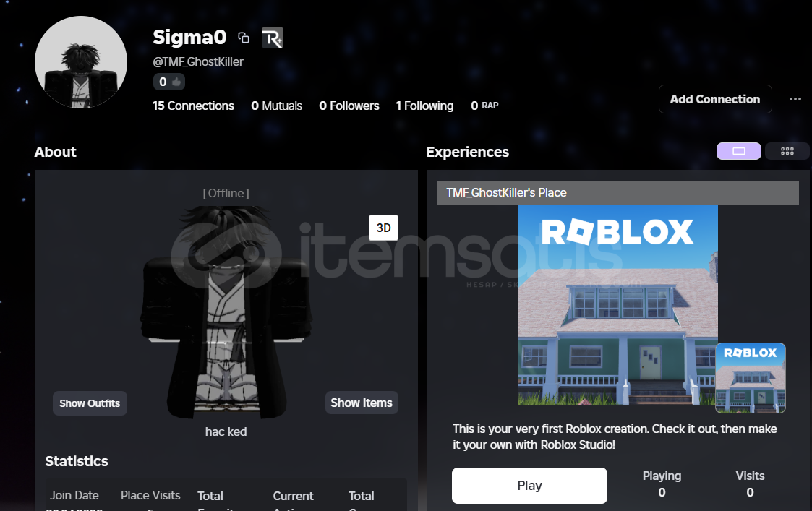
Task: Click the 0 RAP value
Action: tap(484, 106)
